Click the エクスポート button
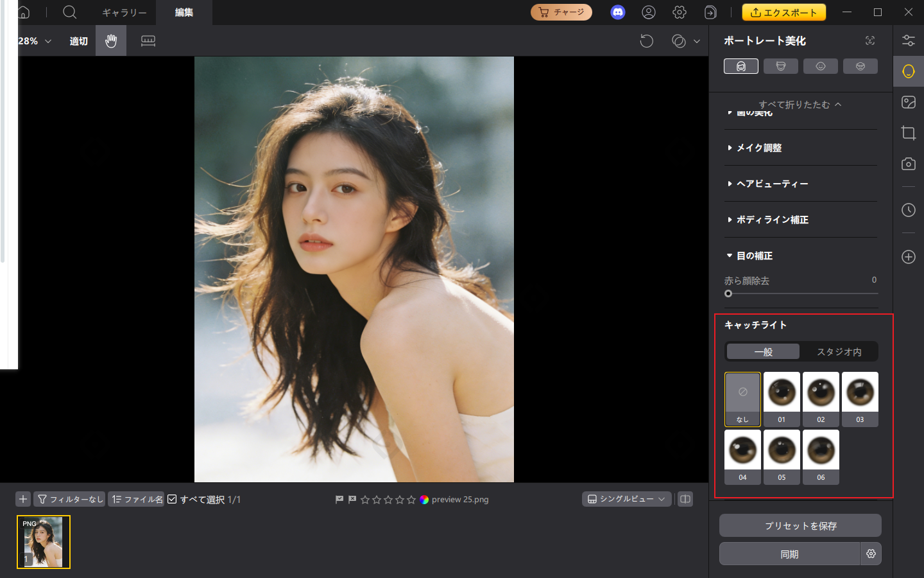 (784, 12)
